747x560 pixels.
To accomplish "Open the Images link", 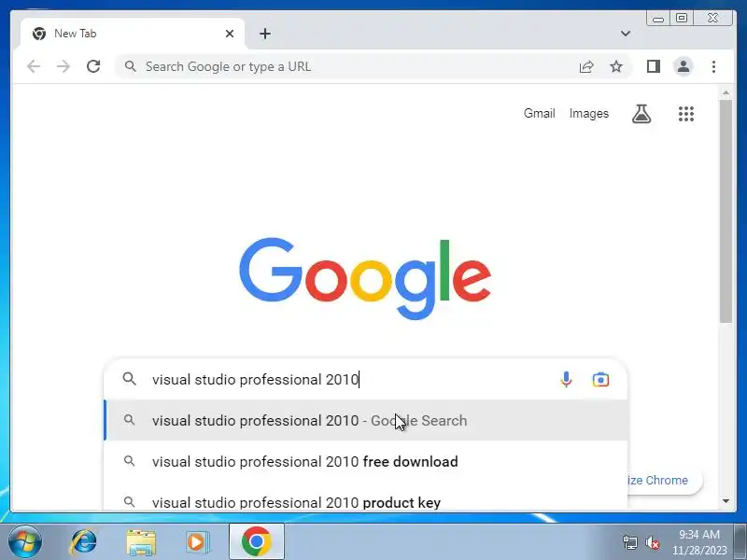I will (589, 113).
